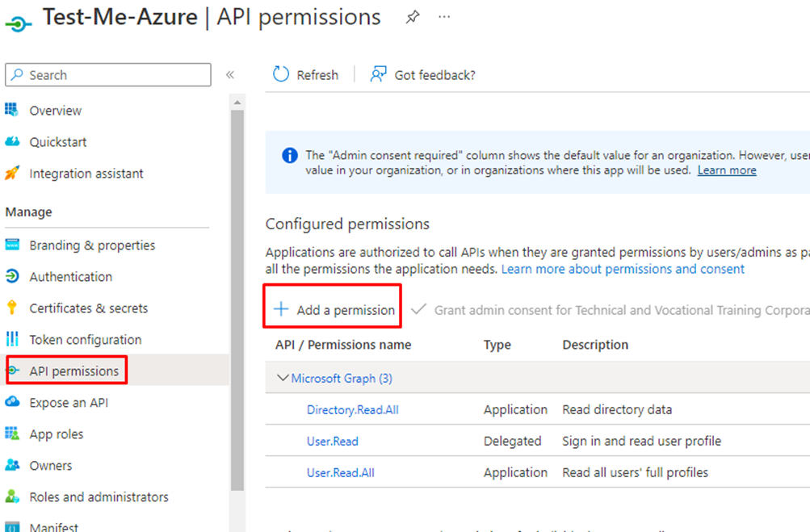Click the sidebar scrollbar thumb
Screen dimensions: 810x532
click(x=237, y=300)
